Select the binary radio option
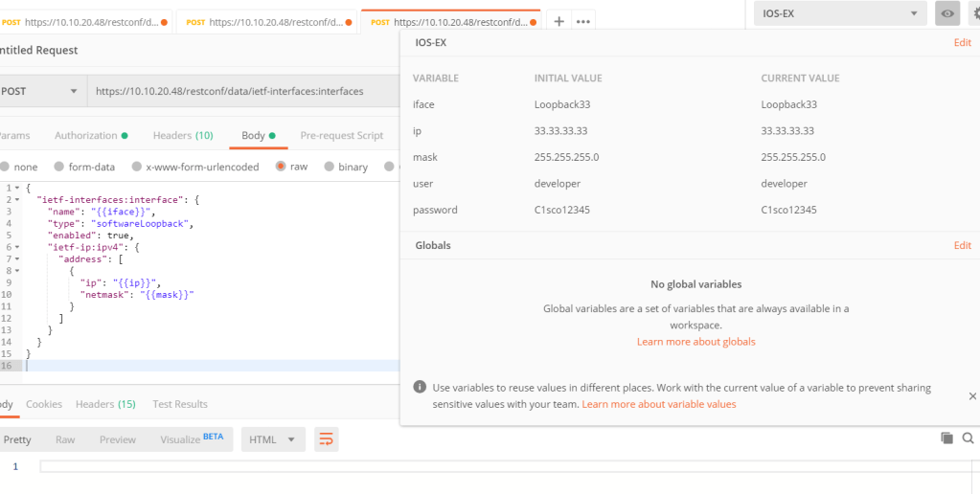 330,167
